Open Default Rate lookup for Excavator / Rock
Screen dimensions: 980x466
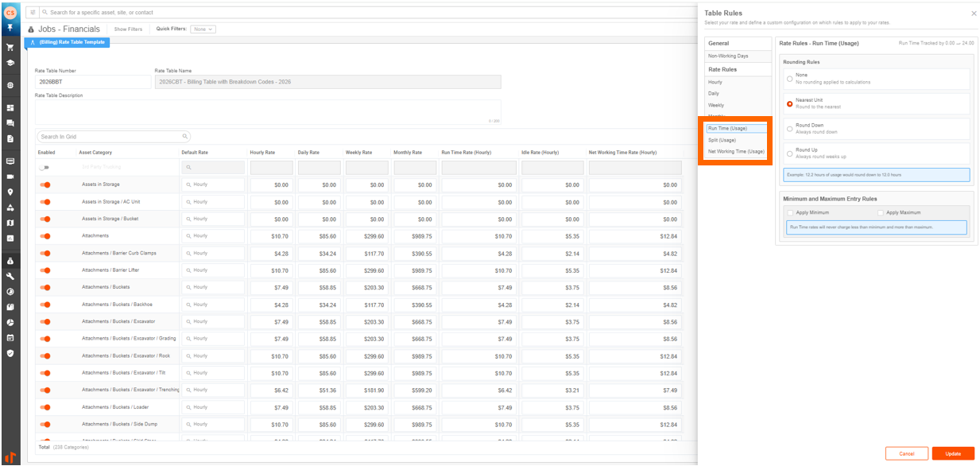(x=213, y=356)
